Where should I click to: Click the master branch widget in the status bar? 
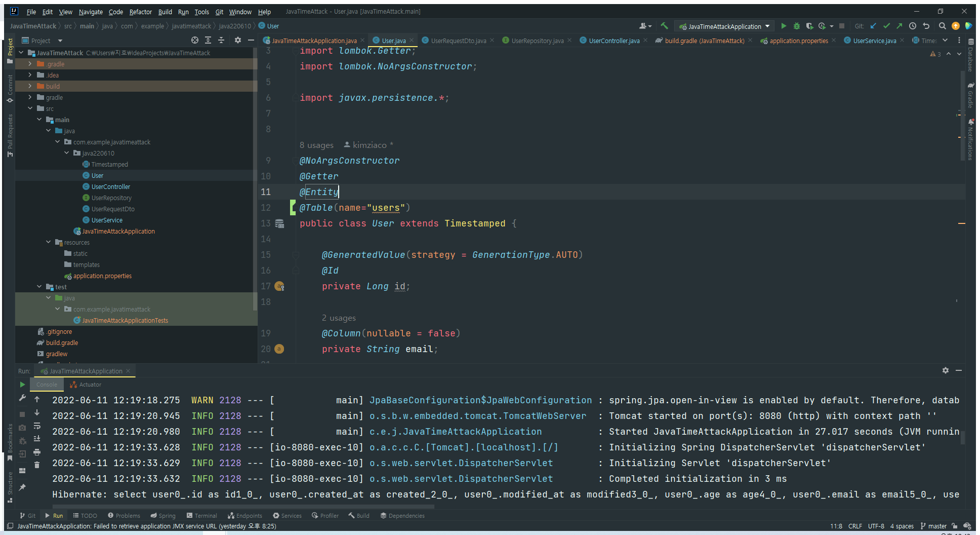coord(933,526)
